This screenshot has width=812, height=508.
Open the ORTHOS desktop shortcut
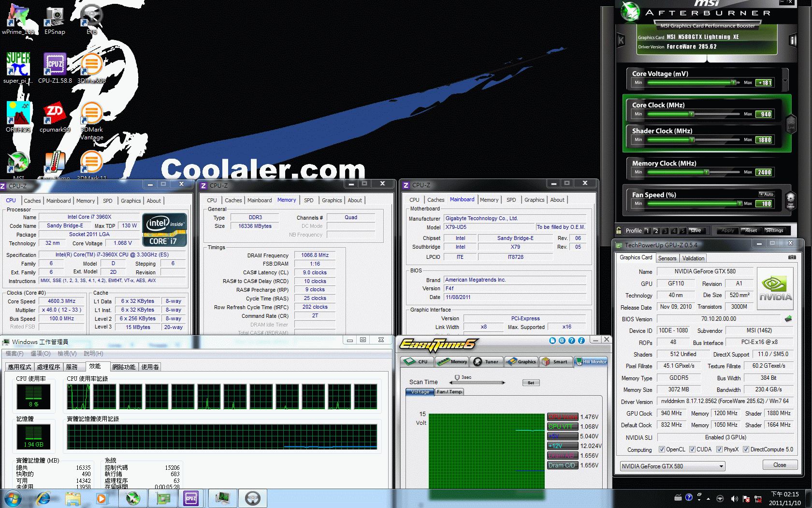[18, 117]
